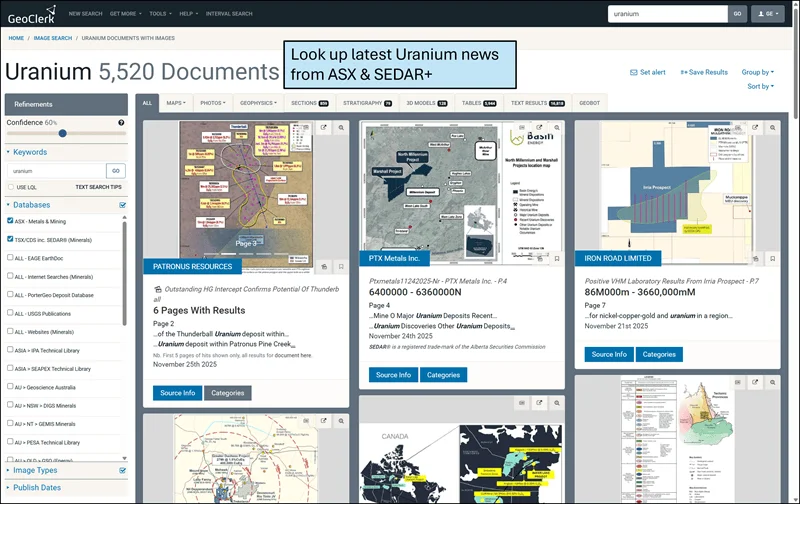Screen dimensions: 800x539
Task: Click the top uranium search field
Action: point(667,14)
